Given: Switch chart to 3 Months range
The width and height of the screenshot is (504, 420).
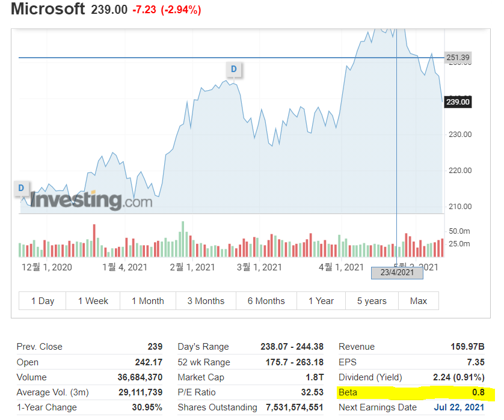Looking at the screenshot, I should (x=206, y=301).
